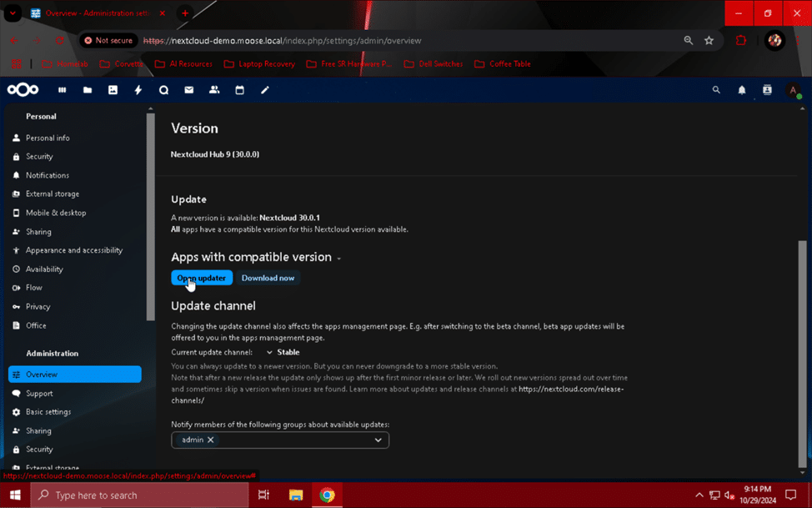Expand the notify groups dropdown arrow
This screenshot has height=508, width=812.
click(x=378, y=440)
